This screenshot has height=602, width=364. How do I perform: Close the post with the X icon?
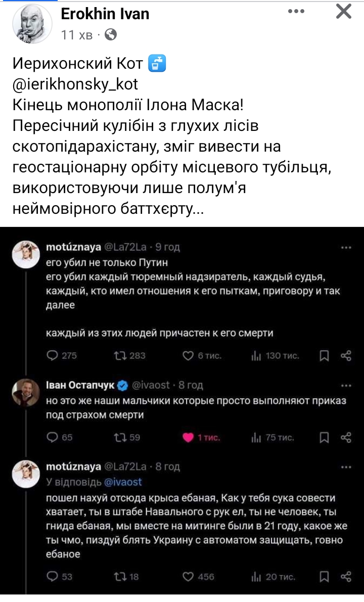[x=344, y=11]
